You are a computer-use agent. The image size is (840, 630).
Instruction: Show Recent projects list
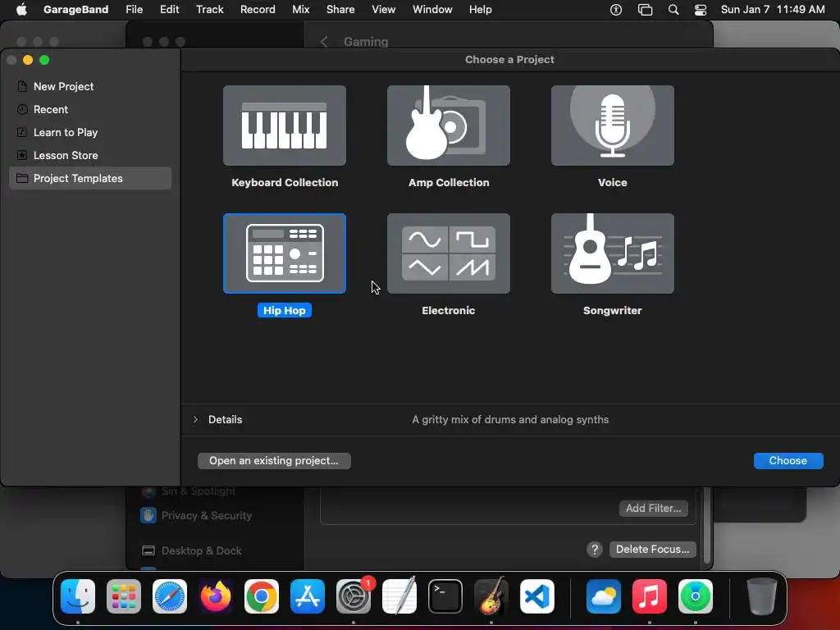coord(90,109)
